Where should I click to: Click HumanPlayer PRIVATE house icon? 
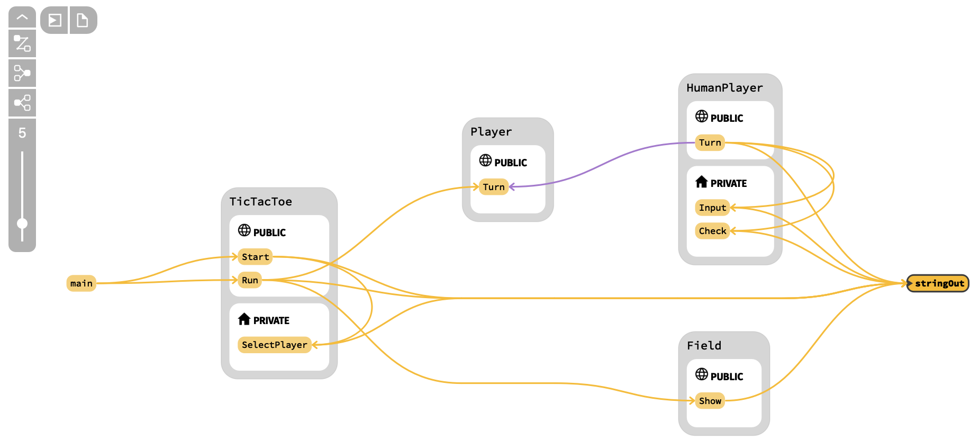pyautogui.click(x=702, y=182)
